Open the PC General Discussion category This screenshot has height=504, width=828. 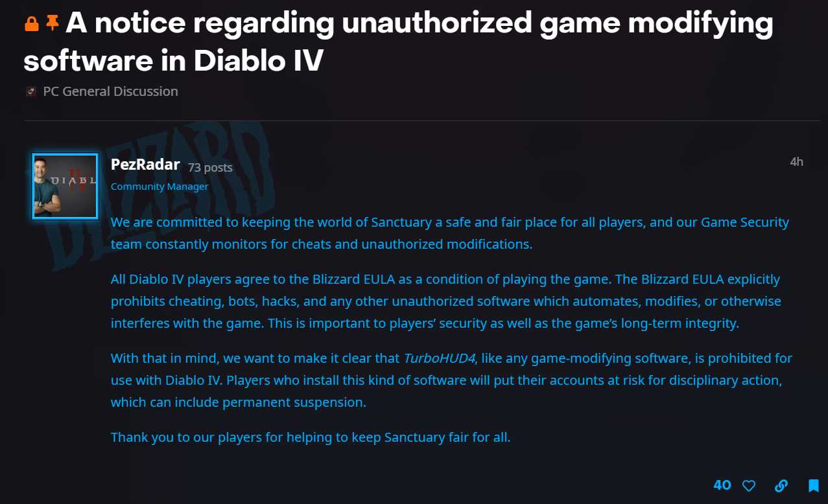pos(110,91)
